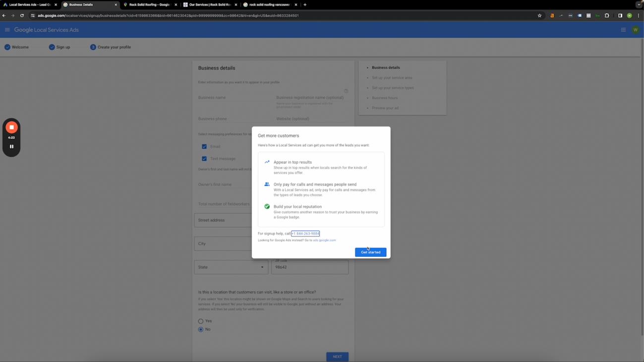Screen dimensions: 644x362
Task: Expand the State dropdown
Action: (x=231, y=267)
